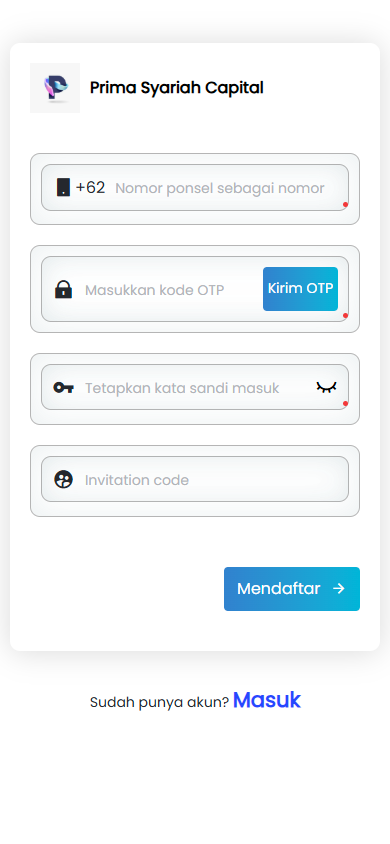This screenshot has width=390, height=844.
Task: Click the key icon in password field
Action: point(63,388)
